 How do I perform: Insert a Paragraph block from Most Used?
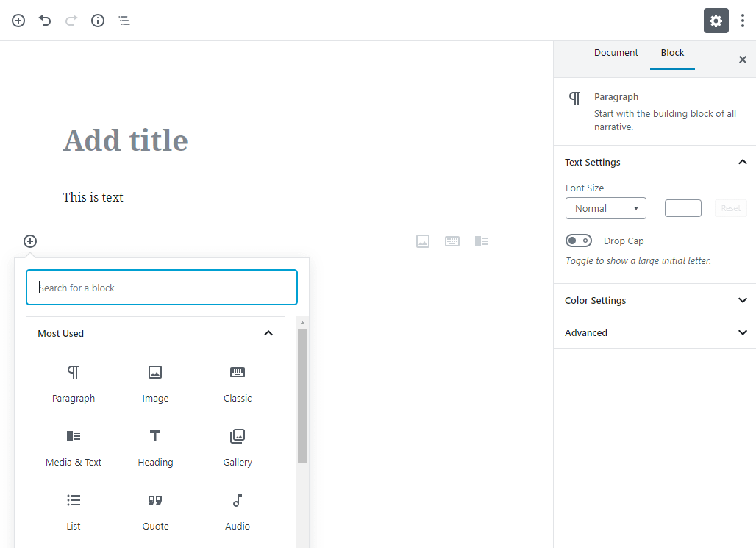pos(74,383)
